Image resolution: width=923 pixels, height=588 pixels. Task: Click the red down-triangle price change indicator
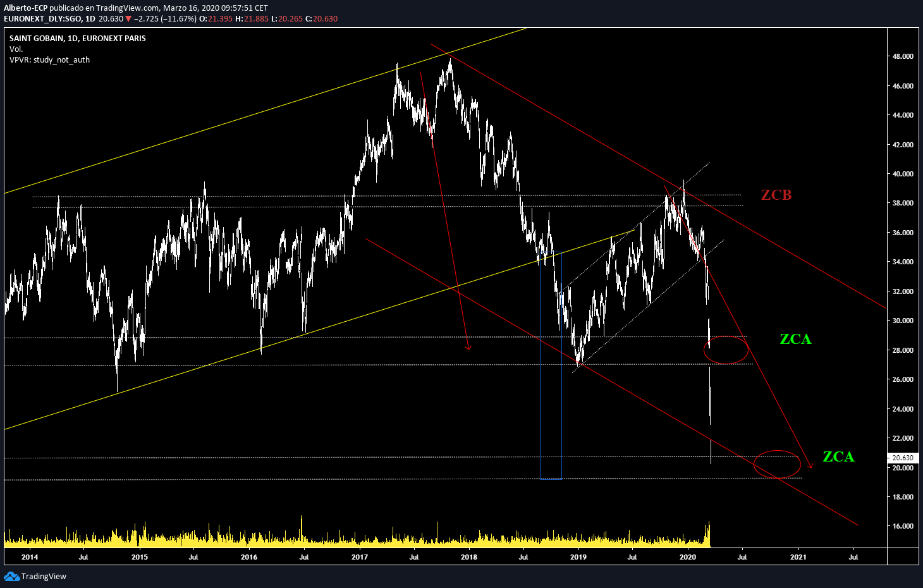click(x=128, y=19)
